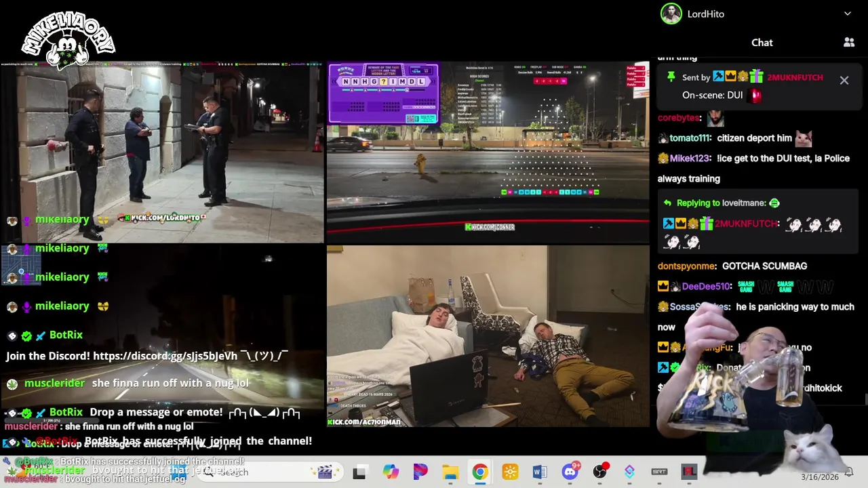The width and height of the screenshot is (868, 488).
Task: Open Microsoft Word from the taskbar
Action: tap(540, 472)
